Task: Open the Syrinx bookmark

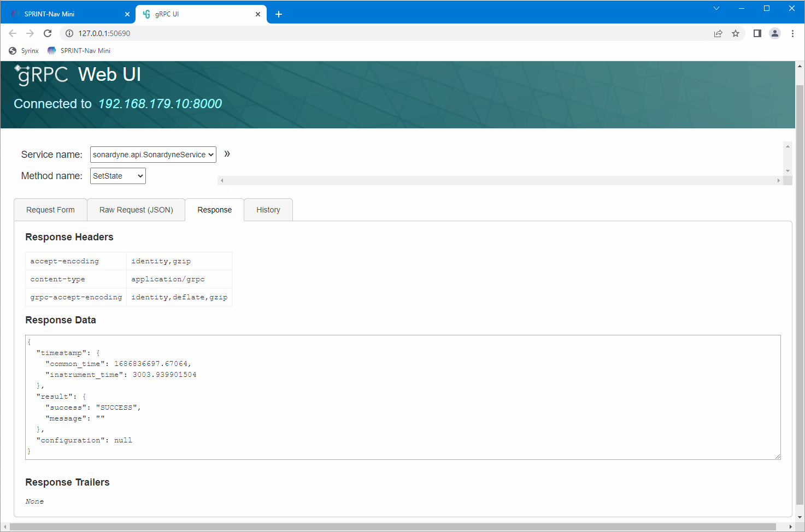Action: [x=24, y=51]
